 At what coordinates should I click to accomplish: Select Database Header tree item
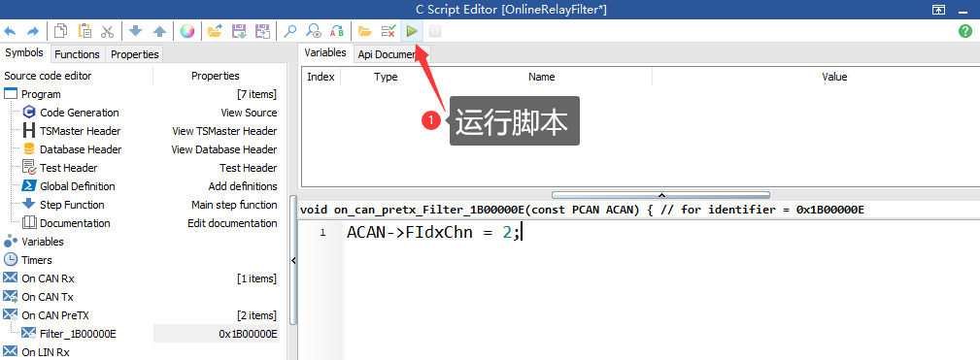[81, 149]
